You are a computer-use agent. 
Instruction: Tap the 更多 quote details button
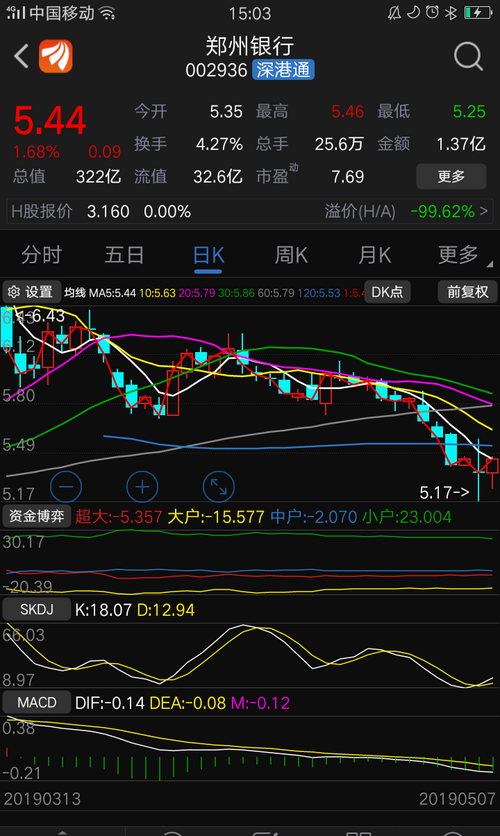point(451,176)
